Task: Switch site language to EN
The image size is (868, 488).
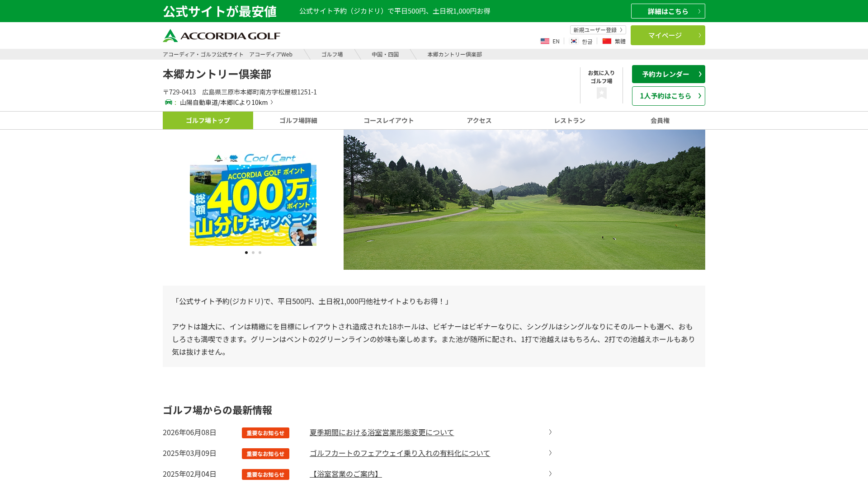Action: coord(556,42)
